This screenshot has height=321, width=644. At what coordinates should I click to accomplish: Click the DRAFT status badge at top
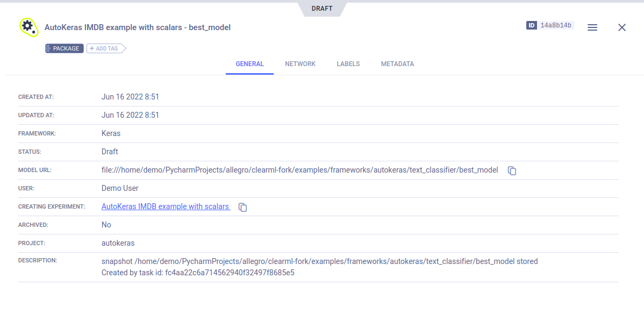tap(321, 9)
